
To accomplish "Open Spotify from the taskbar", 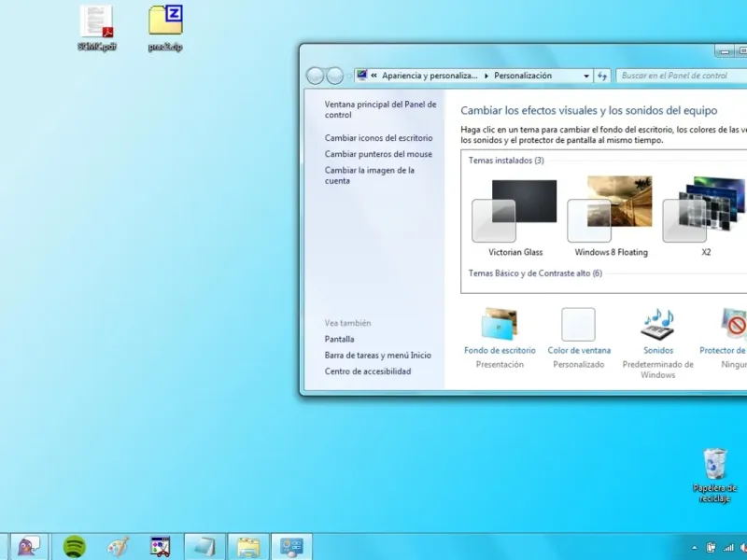I will click(75, 547).
